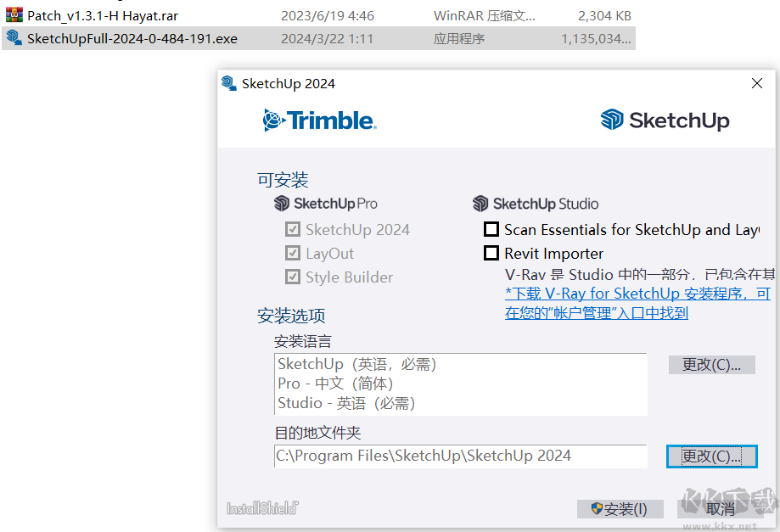This screenshot has height=532, width=780.
Task: Click the WinRAR 压缩文... type cell
Action: coord(484,16)
